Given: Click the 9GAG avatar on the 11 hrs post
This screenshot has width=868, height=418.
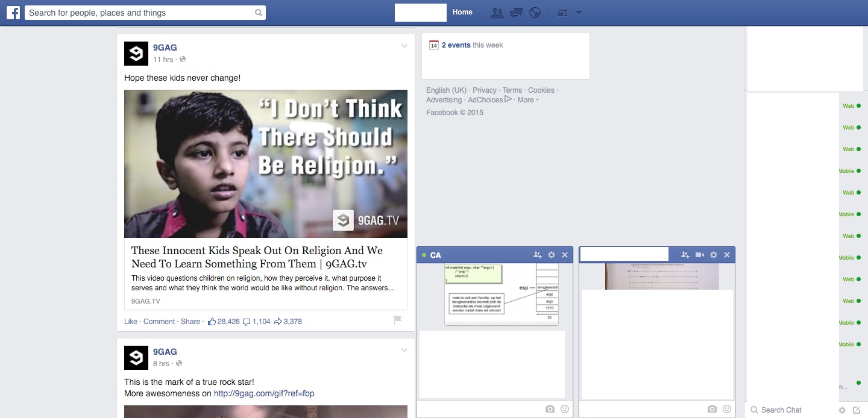Looking at the screenshot, I should [136, 54].
